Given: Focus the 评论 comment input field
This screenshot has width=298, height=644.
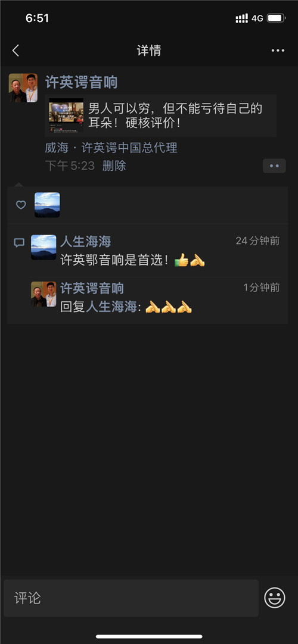Looking at the screenshot, I should 131,598.
